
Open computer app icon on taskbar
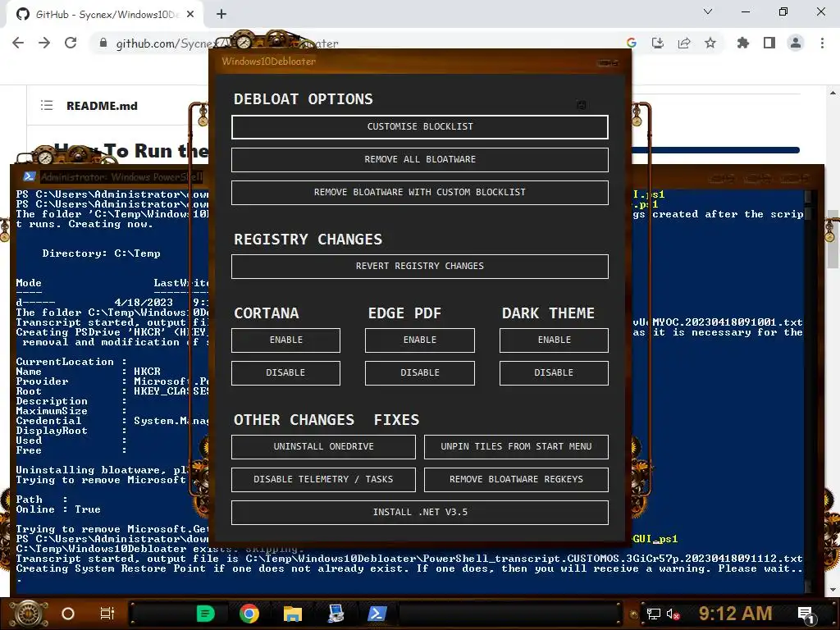tap(336, 614)
